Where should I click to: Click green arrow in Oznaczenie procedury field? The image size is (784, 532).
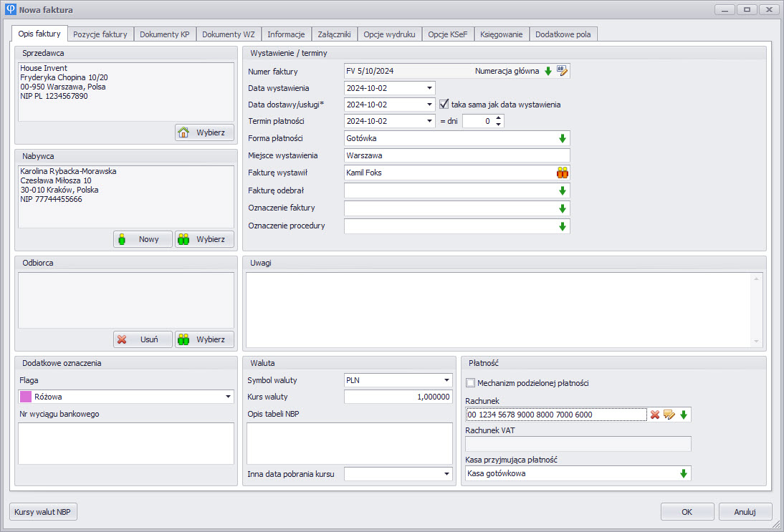pyautogui.click(x=563, y=226)
